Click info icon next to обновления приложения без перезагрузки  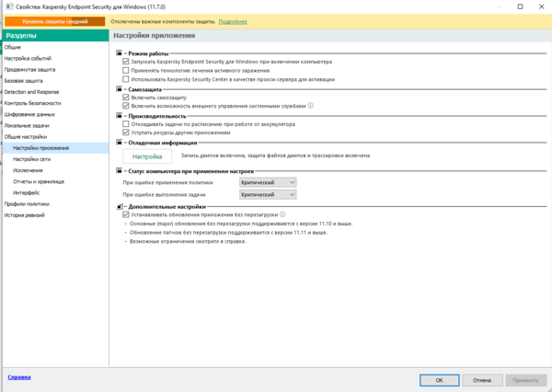click(282, 214)
